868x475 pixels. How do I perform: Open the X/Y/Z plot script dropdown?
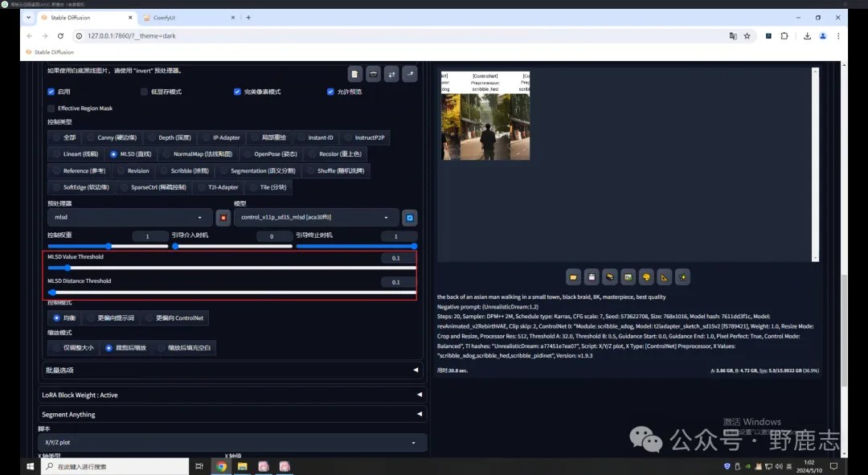pyautogui.click(x=232, y=442)
